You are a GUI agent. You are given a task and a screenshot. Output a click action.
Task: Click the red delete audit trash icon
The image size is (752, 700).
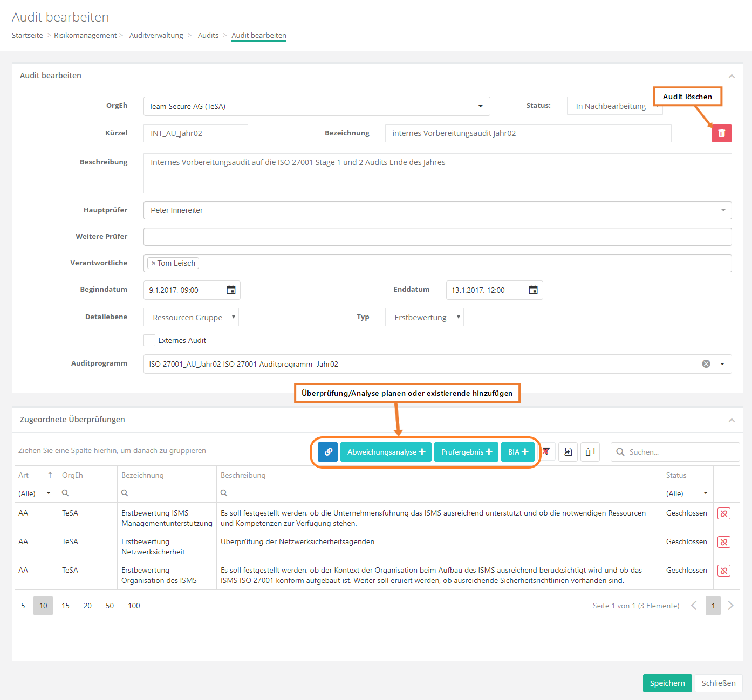click(x=721, y=133)
